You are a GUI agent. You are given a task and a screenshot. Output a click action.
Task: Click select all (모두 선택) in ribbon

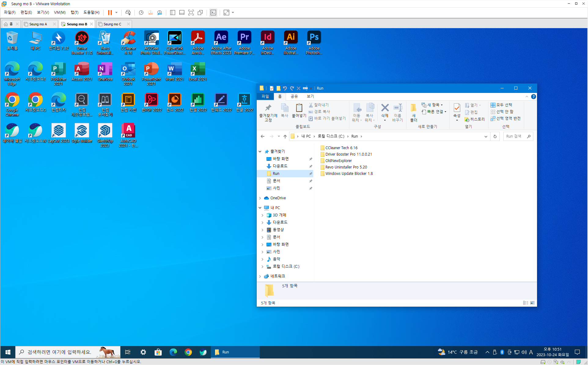coord(502,105)
